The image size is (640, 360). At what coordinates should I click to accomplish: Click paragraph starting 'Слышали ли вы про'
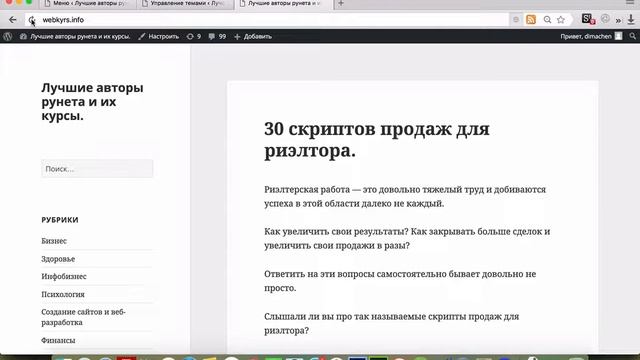[x=391, y=323]
